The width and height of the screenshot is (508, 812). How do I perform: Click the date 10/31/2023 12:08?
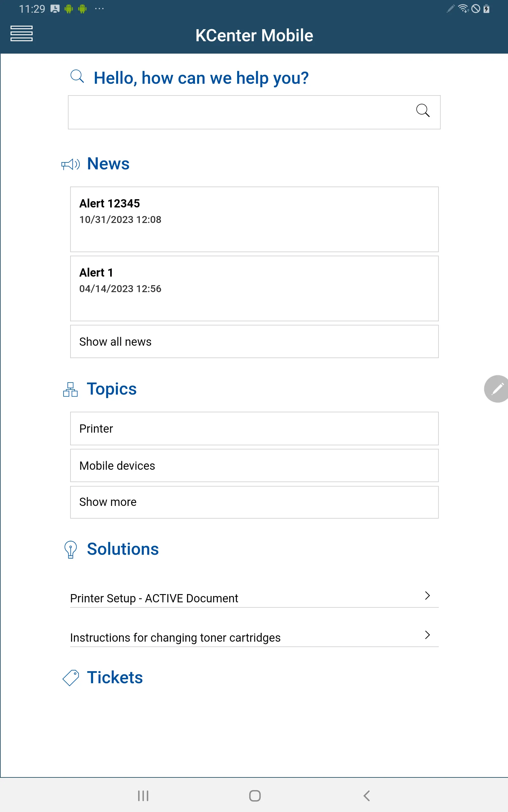tap(120, 219)
